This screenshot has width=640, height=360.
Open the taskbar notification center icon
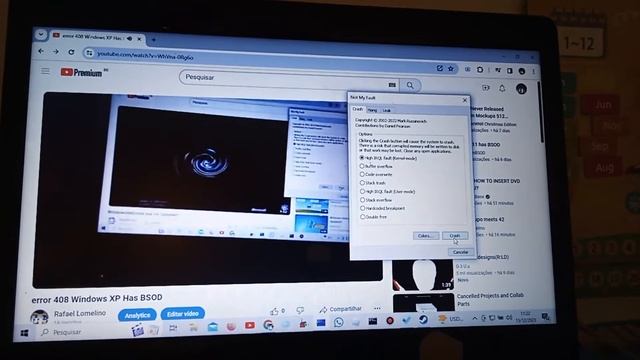click(x=545, y=316)
